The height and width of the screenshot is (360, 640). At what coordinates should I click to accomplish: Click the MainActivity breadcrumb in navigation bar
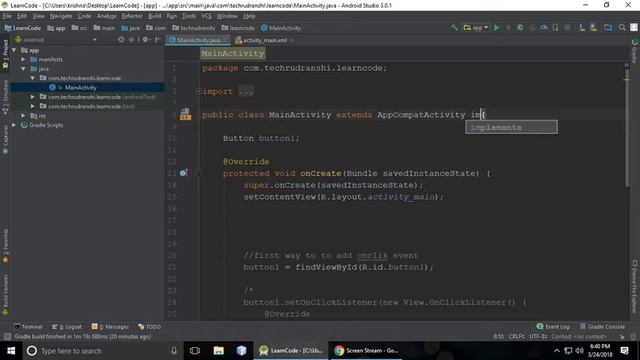(281, 28)
